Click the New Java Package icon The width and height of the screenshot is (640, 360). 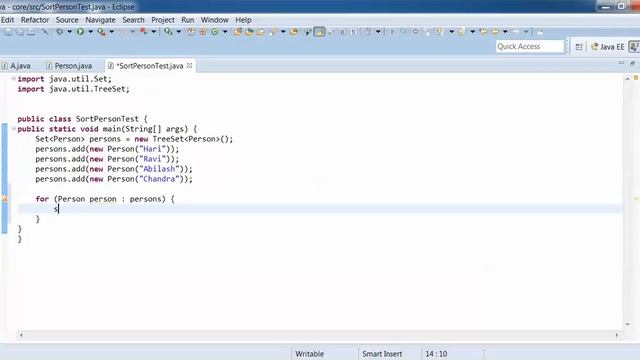pyautogui.click(x=202, y=31)
